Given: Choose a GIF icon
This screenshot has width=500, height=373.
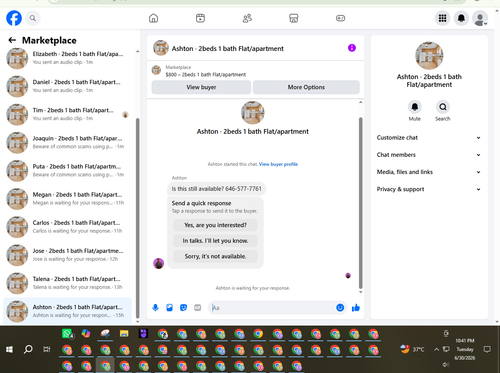Looking at the screenshot, I should [x=198, y=307].
